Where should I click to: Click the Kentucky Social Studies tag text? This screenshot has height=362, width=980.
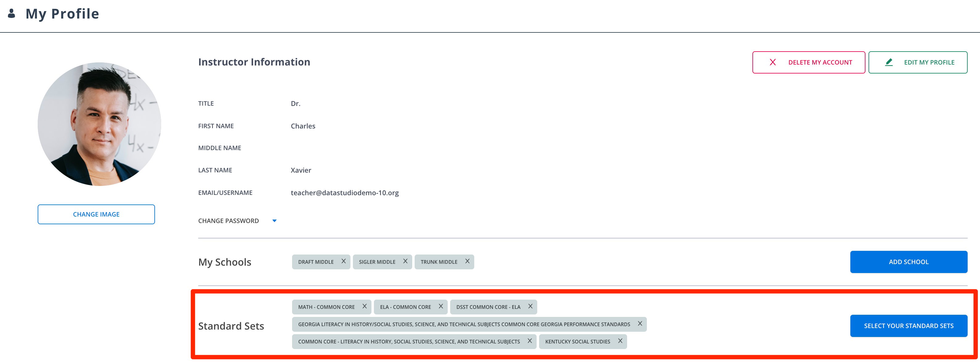(x=577, y=342)
